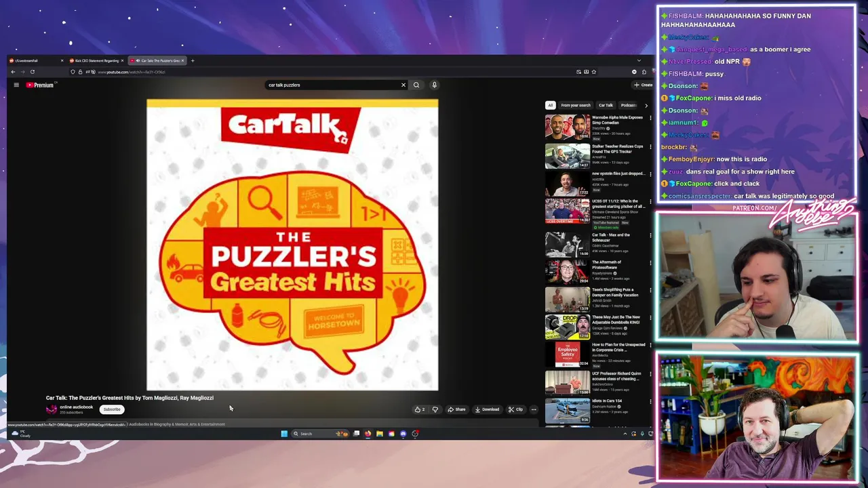868x488 pixels.
Task: Open 'Stalker Teacher Realizes Cops' thumbnail
Action: [568, 157]
